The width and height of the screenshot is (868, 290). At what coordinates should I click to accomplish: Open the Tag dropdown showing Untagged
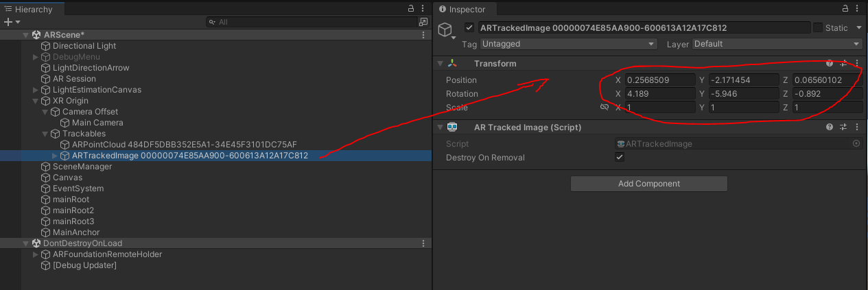(568, 44)
